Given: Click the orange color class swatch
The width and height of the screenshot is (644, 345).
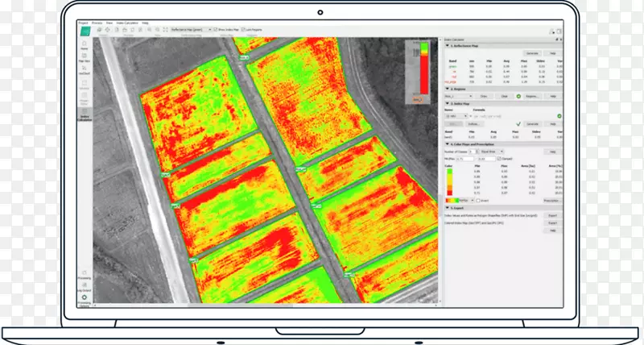Looking at the screenshot, I should click(450, 187).
